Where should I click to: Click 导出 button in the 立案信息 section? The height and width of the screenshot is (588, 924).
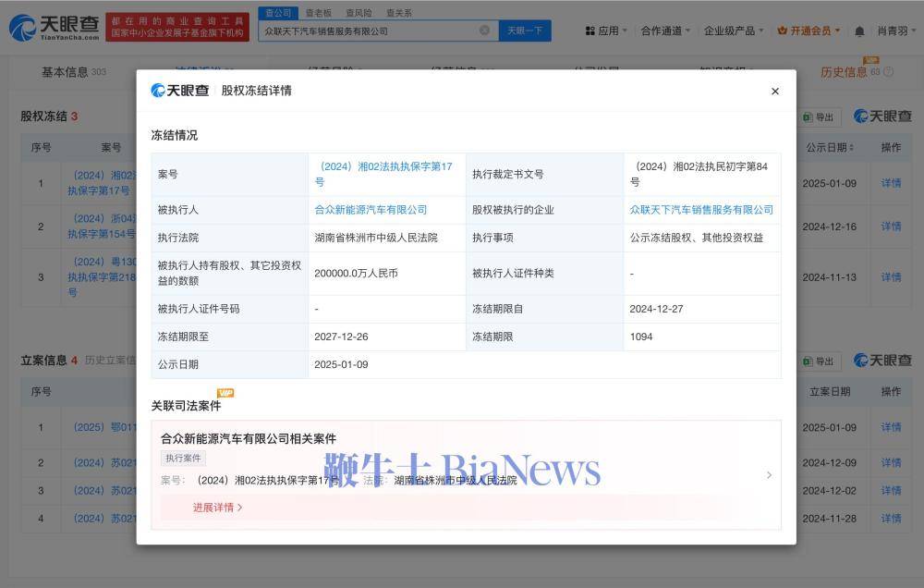tap(819, 361)
